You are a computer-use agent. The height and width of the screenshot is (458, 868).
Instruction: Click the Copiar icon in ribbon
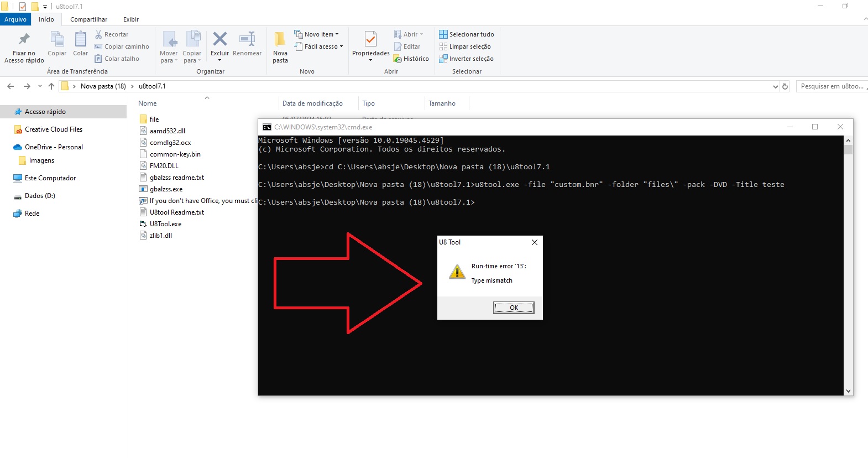pyautogui.click(x=57, y=39)
